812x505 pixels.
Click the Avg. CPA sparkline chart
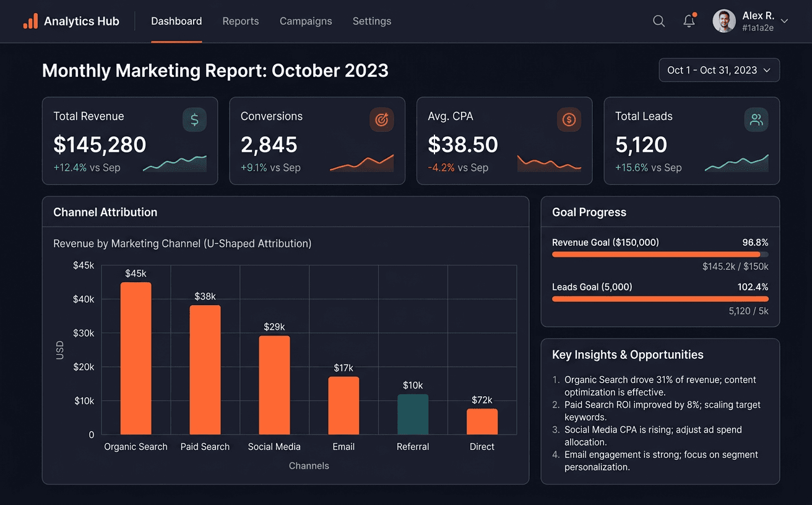549,163
